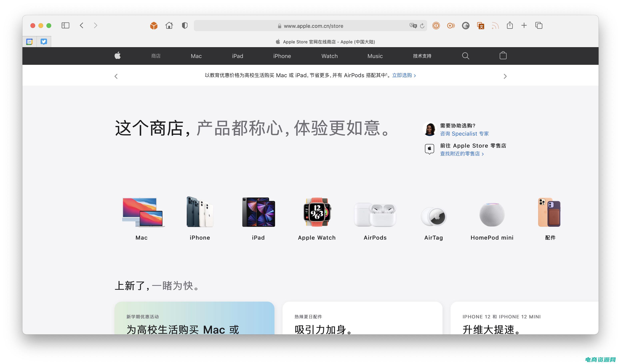Click the Specialist avatar image
Screen dimensions: 621x364
point(430,129)
